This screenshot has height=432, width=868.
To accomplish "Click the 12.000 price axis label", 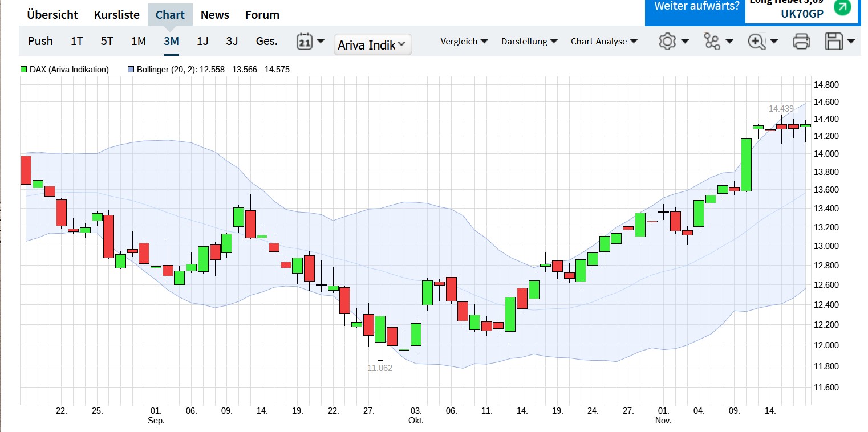I will point(825,345).
